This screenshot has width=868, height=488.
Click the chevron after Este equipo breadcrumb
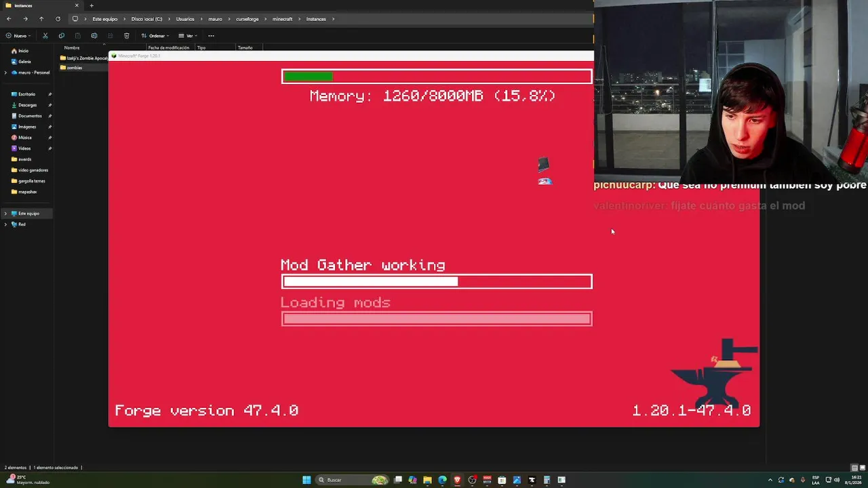pos(124,19)
